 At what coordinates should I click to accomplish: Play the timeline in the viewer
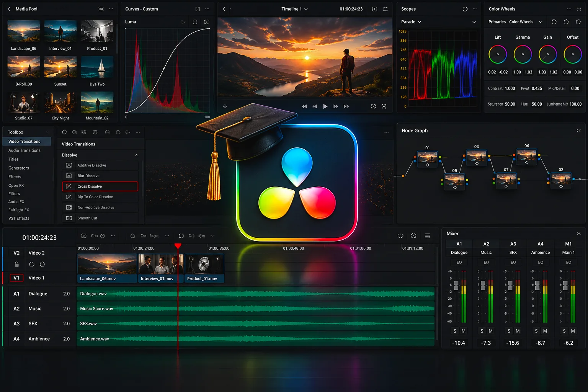coord(325,106)
